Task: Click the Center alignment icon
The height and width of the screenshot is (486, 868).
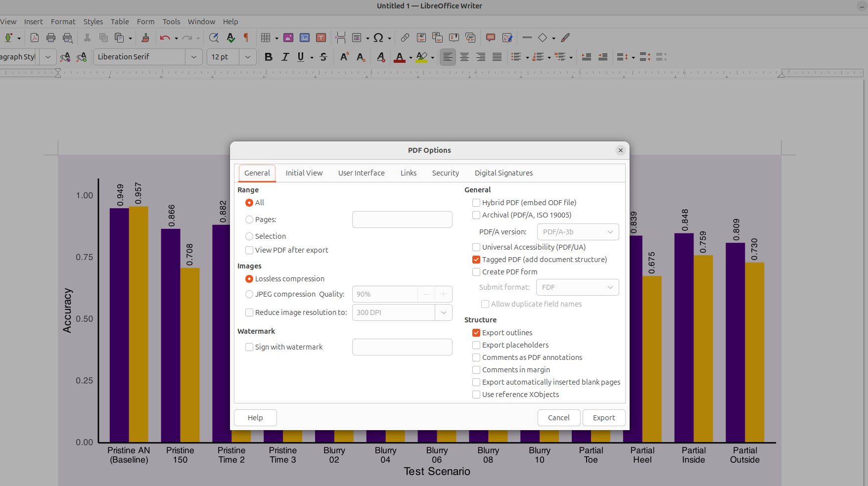Action: pos(464,57)
